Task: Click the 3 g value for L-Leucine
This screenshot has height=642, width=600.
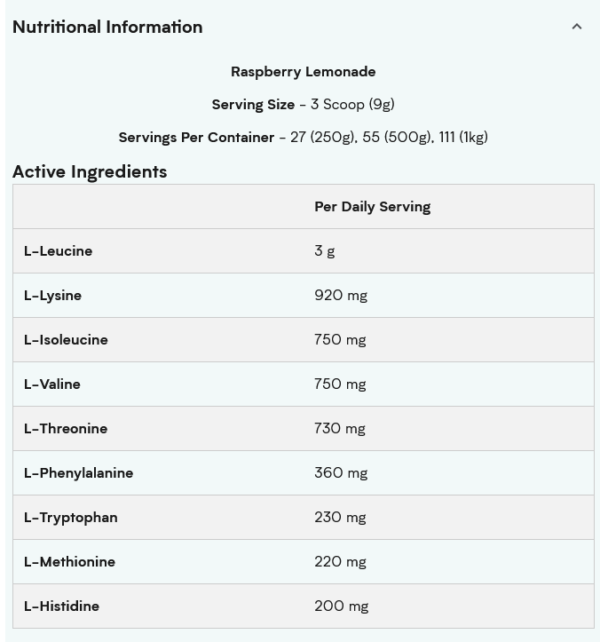Action: 324,251
